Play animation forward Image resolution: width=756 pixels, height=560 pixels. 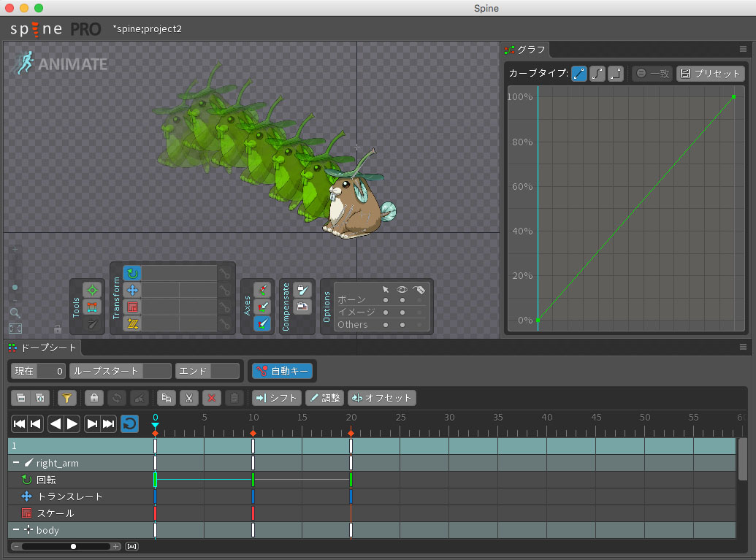pyautogui.click(x=72, y=424)
